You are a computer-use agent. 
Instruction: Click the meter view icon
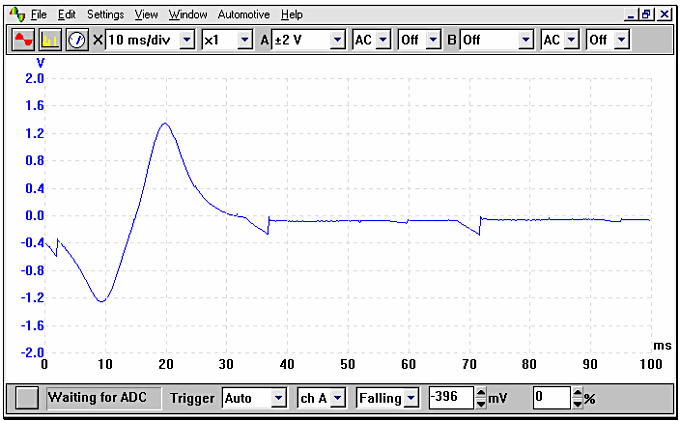(77, 40)
